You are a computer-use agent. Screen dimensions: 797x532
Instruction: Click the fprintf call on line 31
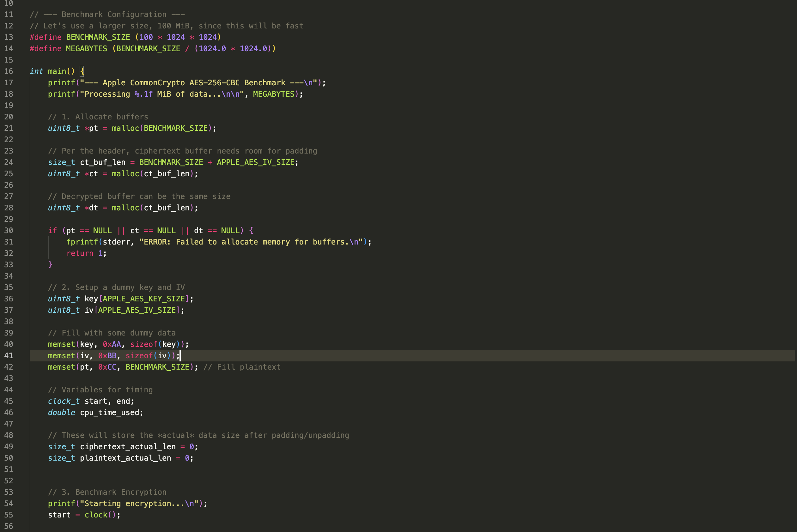[x=82, y=242]
